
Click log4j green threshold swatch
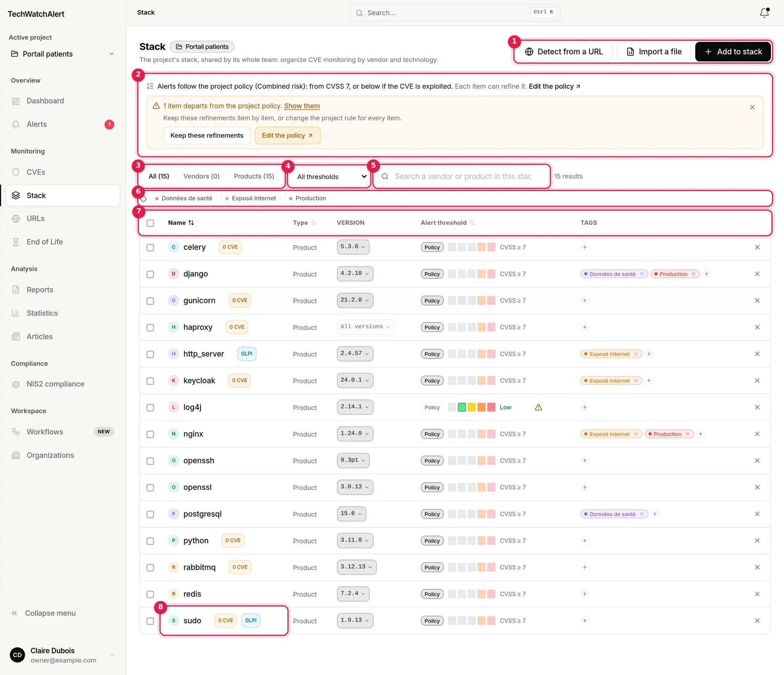(x=462, y=407)
